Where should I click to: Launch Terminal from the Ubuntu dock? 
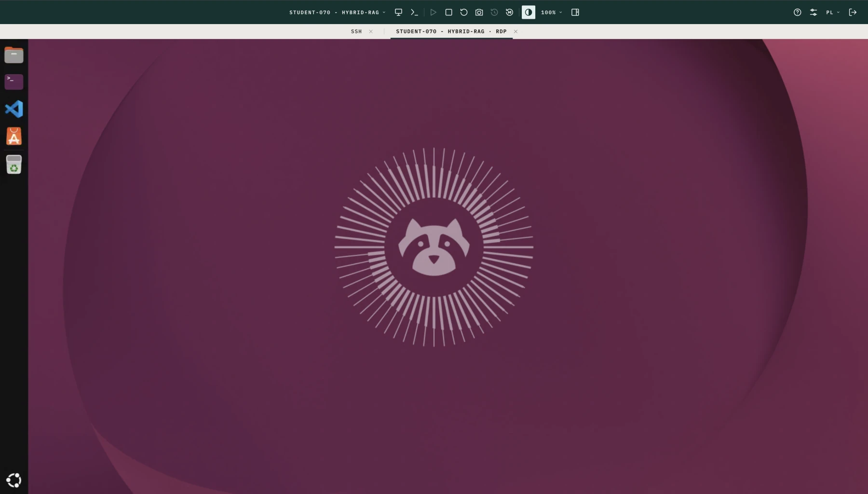coord(14,82)
